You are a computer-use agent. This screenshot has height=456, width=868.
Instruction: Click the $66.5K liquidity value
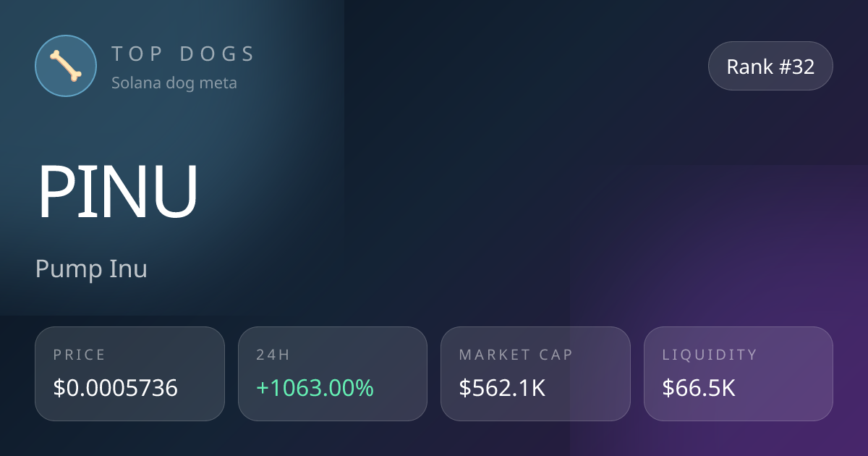point(699,389)
